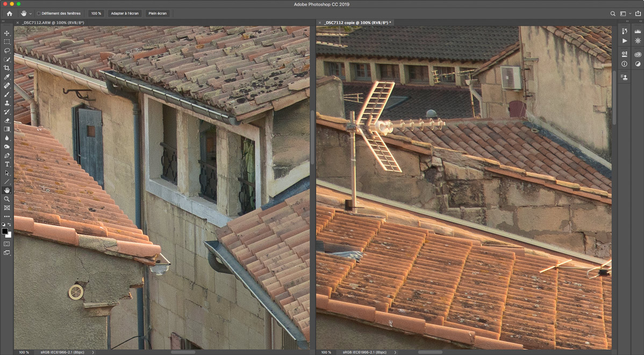The image size is (644, 355).
Task: Open the Histogram panel icon
Action: click(x=638, y=32)
